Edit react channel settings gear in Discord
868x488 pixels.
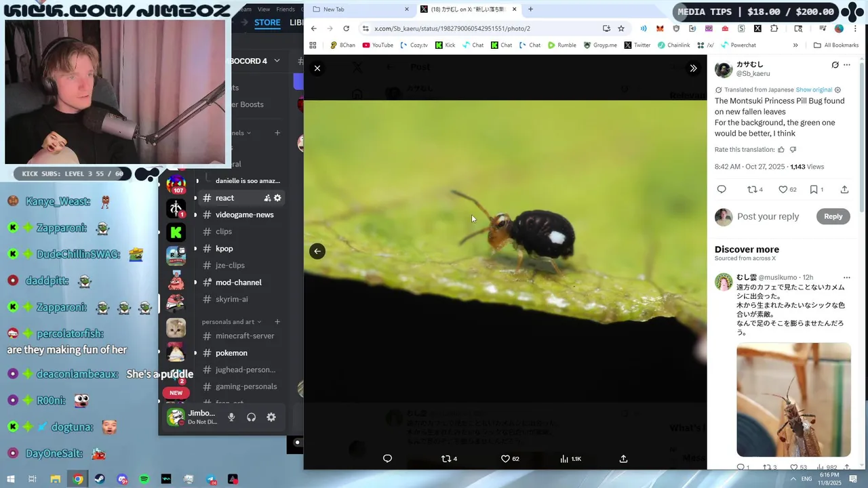click(277, 198)
